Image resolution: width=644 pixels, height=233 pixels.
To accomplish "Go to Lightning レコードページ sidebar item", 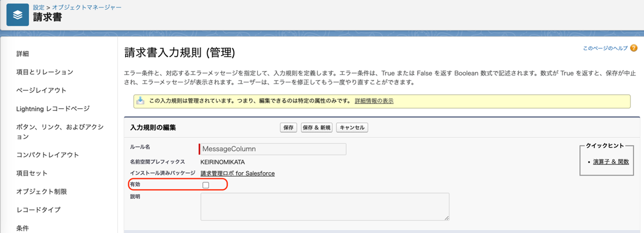I will [x=53, y=109].
